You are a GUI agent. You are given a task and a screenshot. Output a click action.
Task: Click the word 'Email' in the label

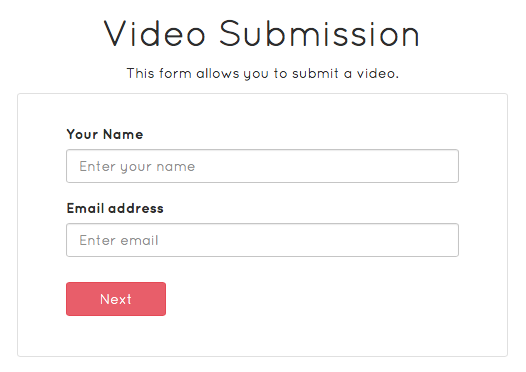coord(85,208)
